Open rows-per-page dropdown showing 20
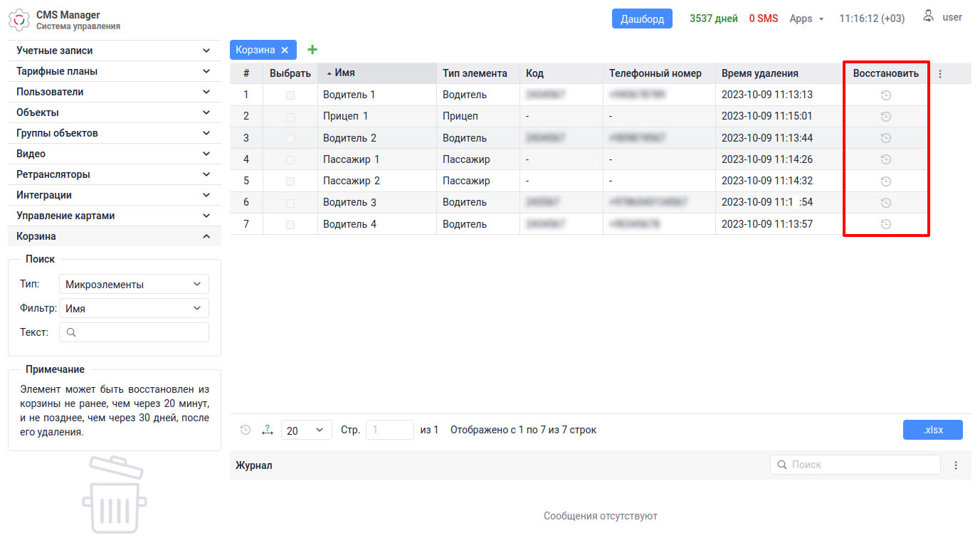Viewport: 980px width, 560px height. (x=306, y=430)
